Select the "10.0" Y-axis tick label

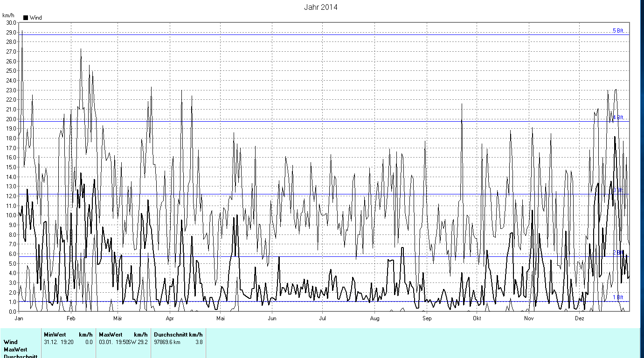click(10, 215)
